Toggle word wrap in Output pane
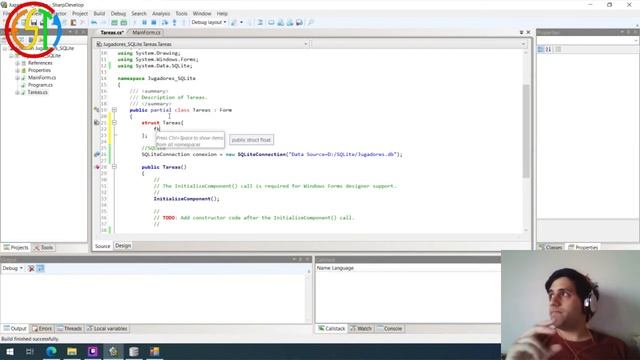 click(40, 268)
